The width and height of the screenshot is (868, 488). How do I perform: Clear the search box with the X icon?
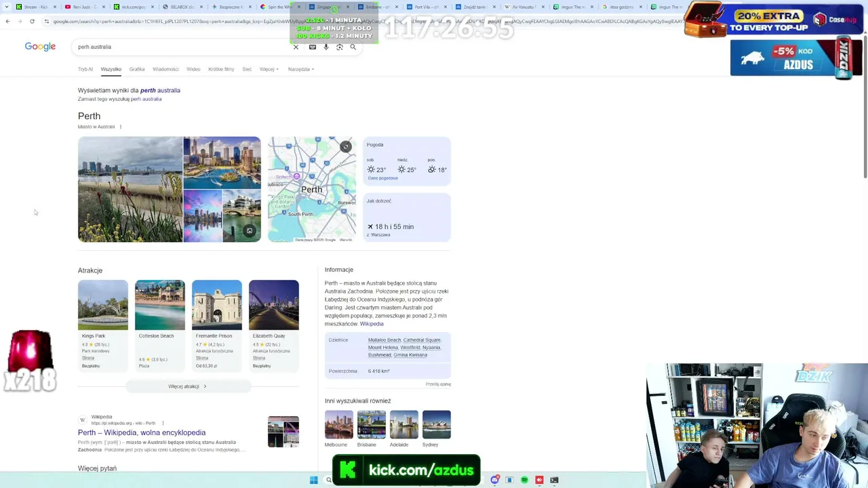(296, 47)
